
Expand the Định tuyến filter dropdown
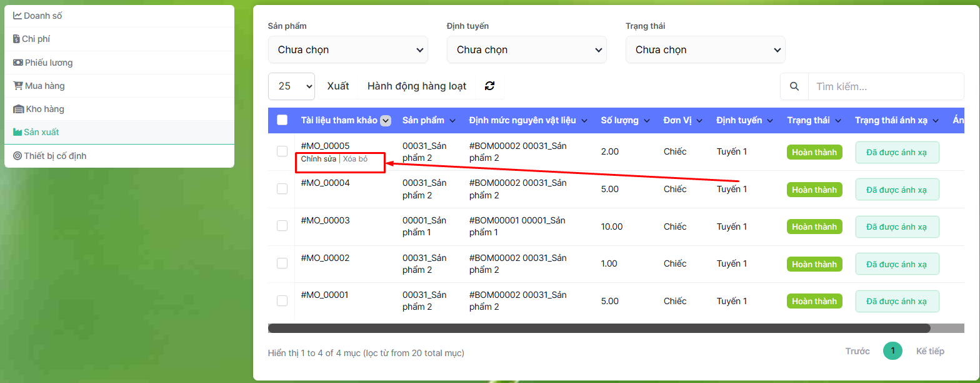[x=526, y=49]
